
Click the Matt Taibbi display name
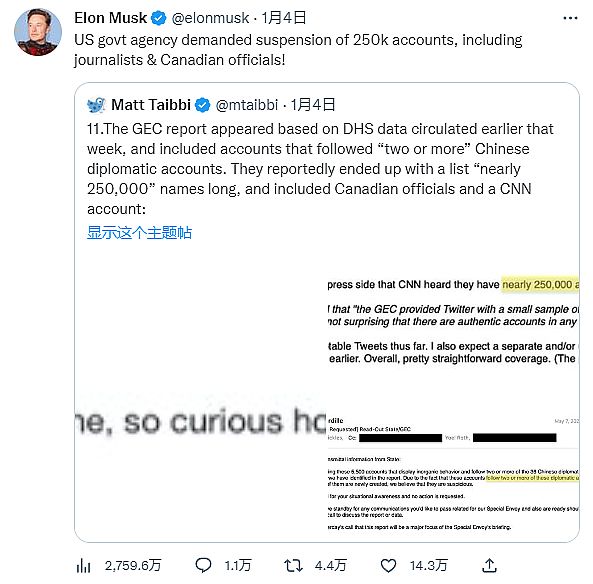click(x=151, y=105)
